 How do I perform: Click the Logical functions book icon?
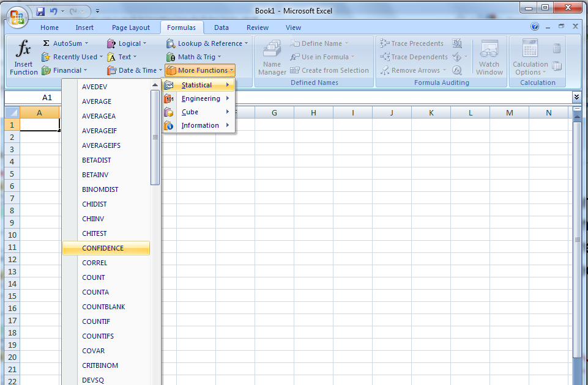pyautogui.click(x=111, y=43)
